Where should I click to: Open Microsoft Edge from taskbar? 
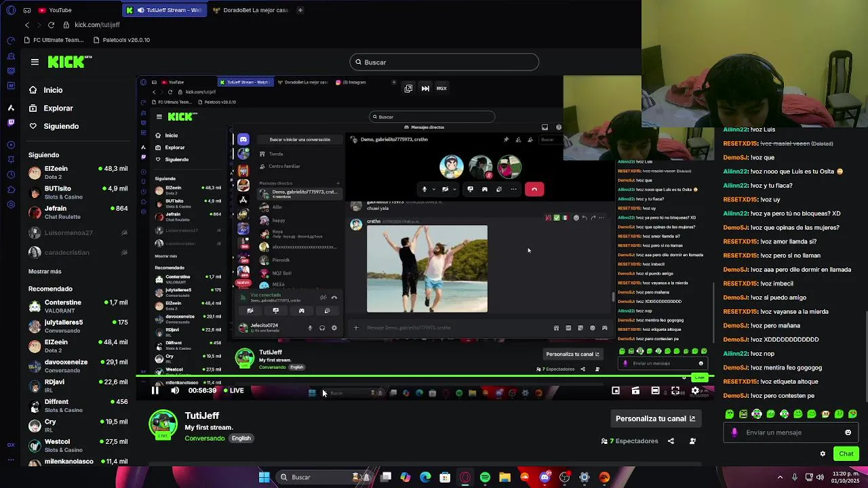pos(425,477)
